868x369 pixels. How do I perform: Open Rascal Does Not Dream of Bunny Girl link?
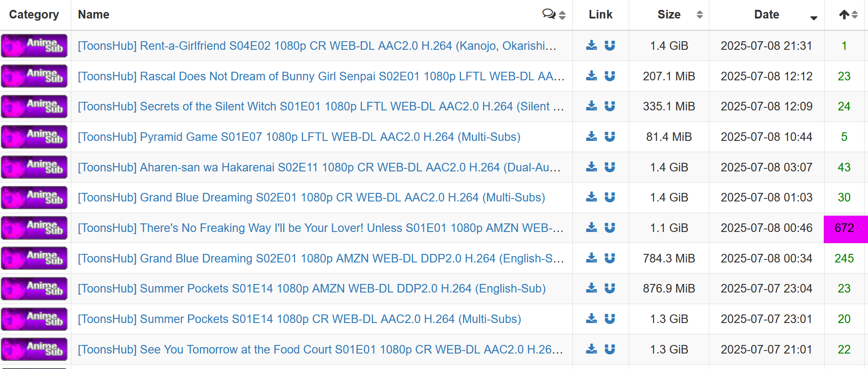tap(321, 76)
